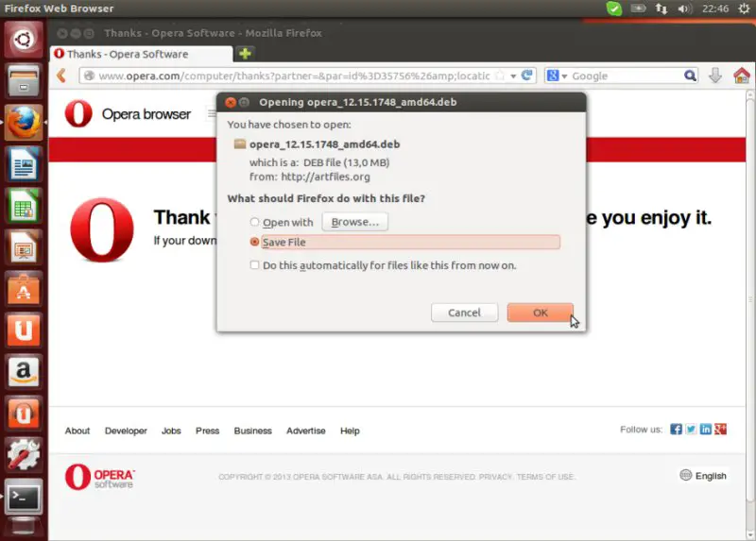This screenshot has width=756, height=541.
Task: Open the Press footer link
Action: pos(207,431)
